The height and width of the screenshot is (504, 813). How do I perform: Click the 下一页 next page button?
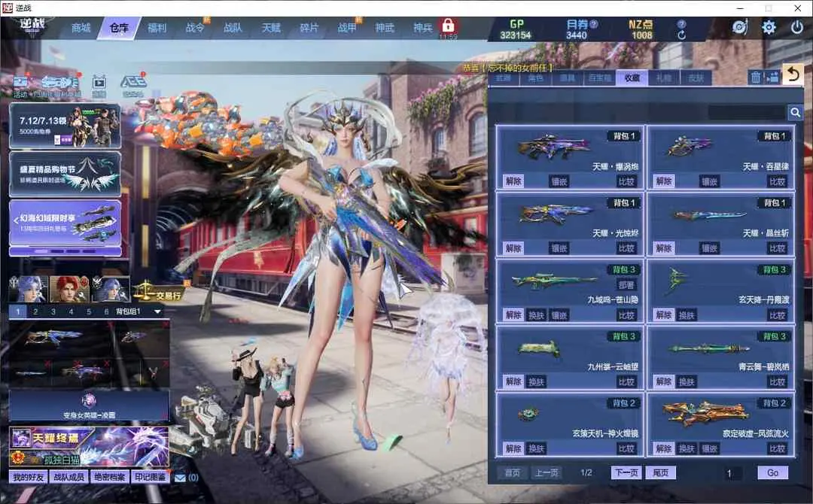coord(626,472)
